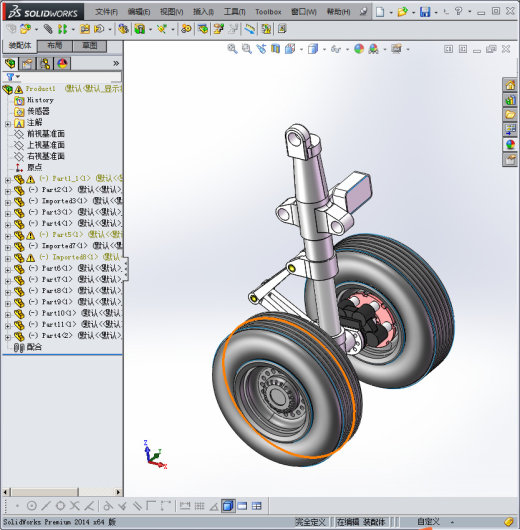Open the Apply Scene dropdown arrow
The image size is (520, 530).
(385, 50)
